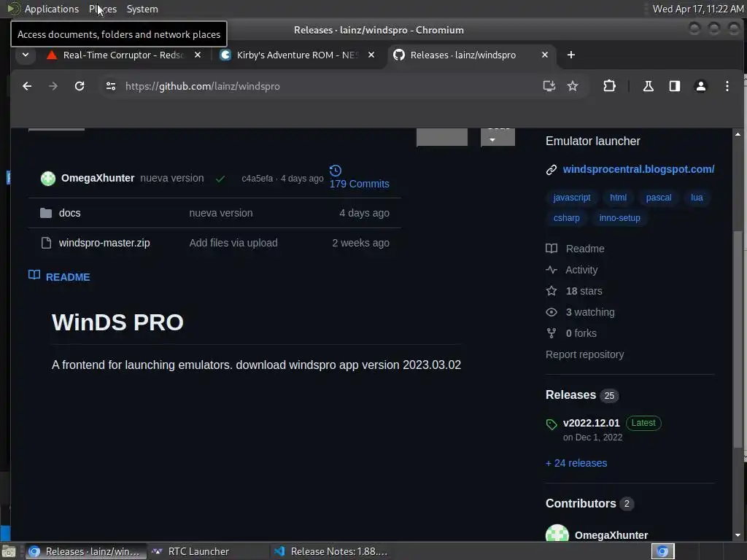Open the Extensions puzzle icon
Screen dimensions: 747x560
[x=609, y=86]
